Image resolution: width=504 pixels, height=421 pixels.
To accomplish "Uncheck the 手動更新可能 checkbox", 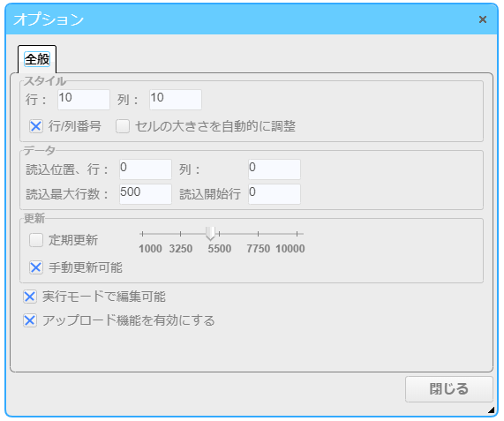I will click(x=36, y=267).
